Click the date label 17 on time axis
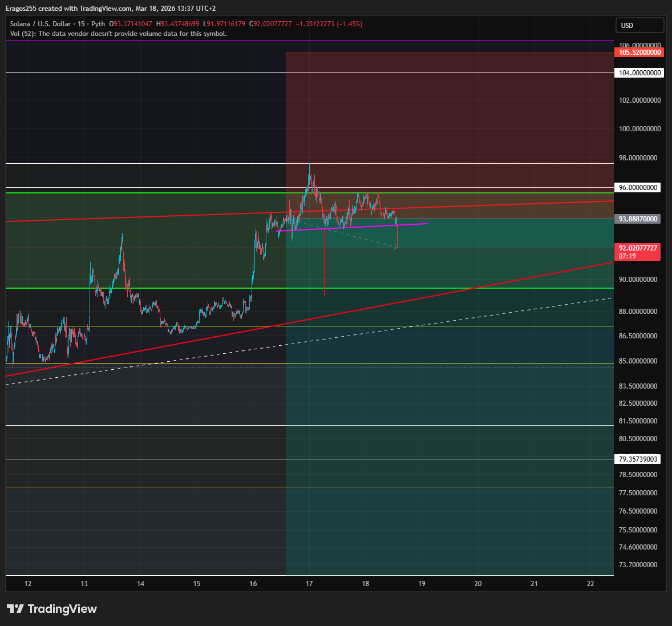 (x=309, y=584)
